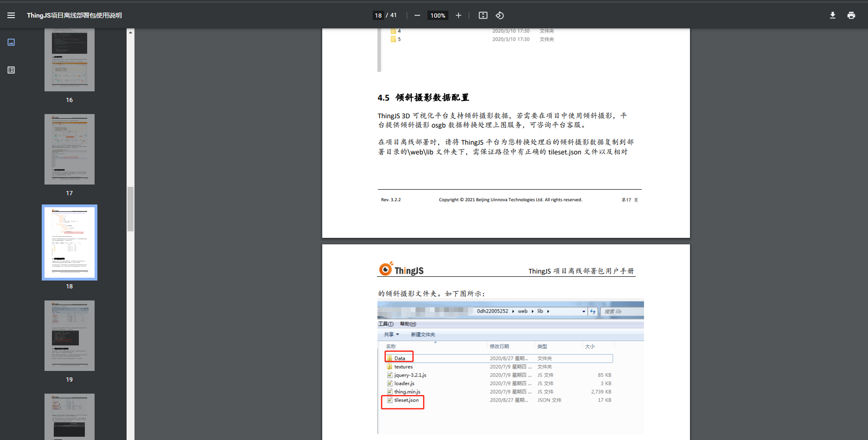Click the 0dh22005252 breadcrumb segment
This screenshot has height=440, width=868.
click(x=492, y=311)
